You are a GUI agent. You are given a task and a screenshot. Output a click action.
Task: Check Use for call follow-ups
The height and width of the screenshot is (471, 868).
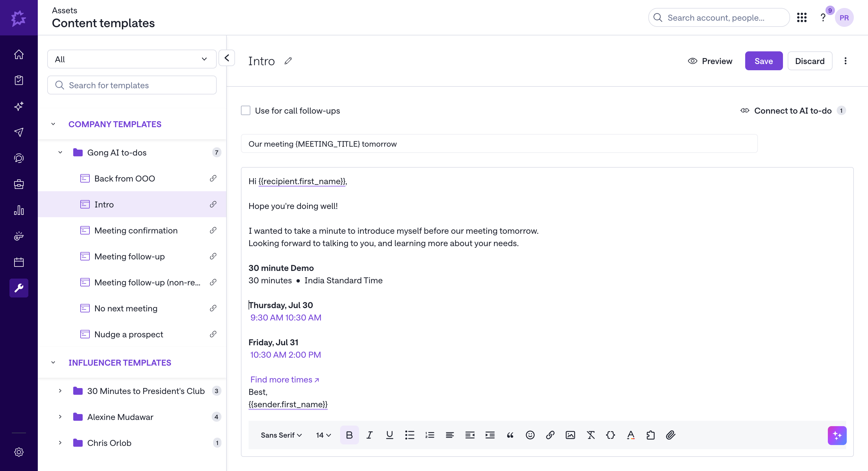pos(246,110)
